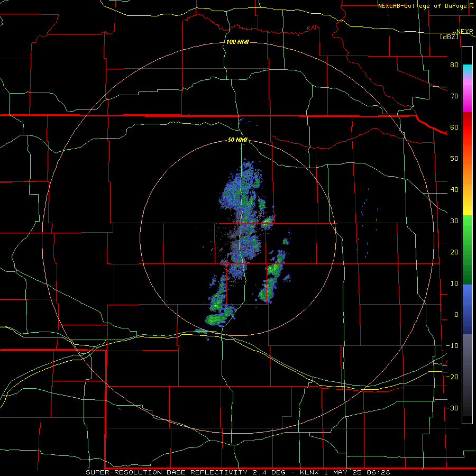The image size is (476, 476).
Task: Click the 80 value on dBZ scale
Action: click(x=454, y=65)
